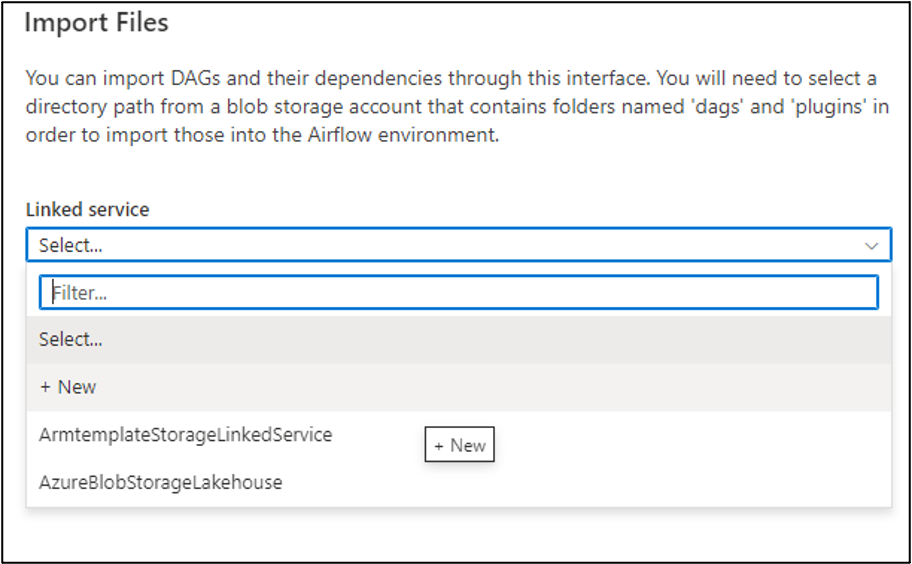The height and width of the screenshot is (564, 912).
Task: Click the 'Import Files' heading
Action: click(x=97, y=23)
